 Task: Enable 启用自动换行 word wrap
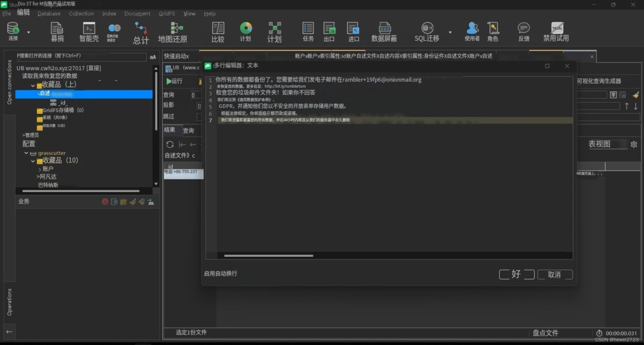pos(220,274)
